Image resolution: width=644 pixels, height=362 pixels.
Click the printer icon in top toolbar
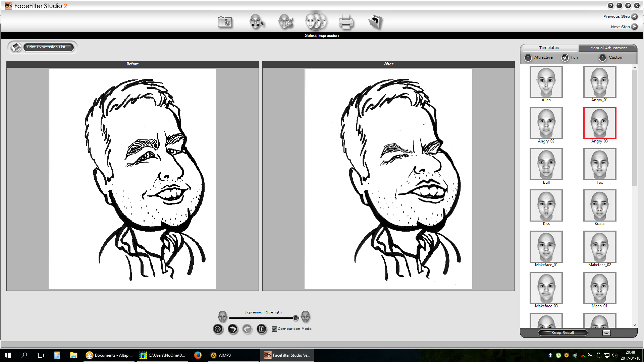[x=346, y=22]
